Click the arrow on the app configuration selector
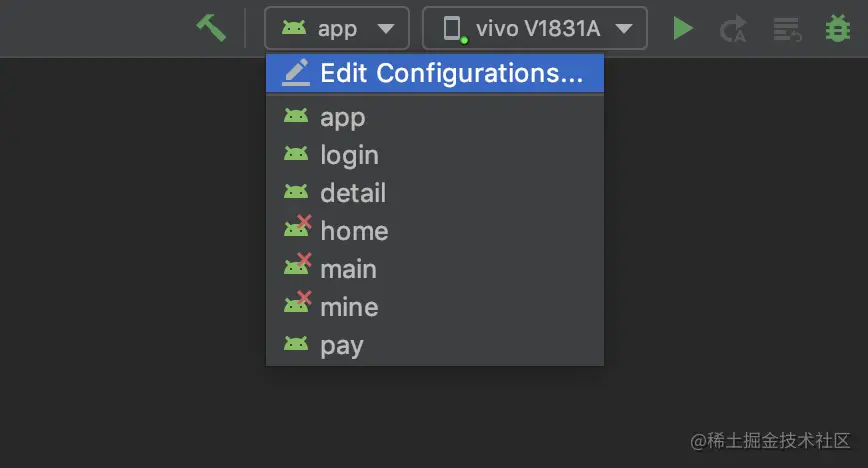This screenshot has width=868, height=468. pos(386,29)
